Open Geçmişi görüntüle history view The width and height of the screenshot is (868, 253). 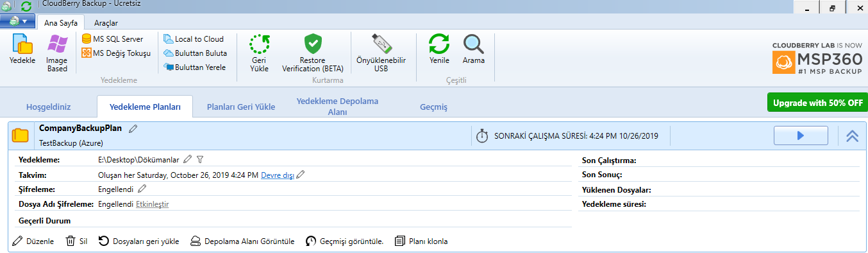tap(344, 241)
